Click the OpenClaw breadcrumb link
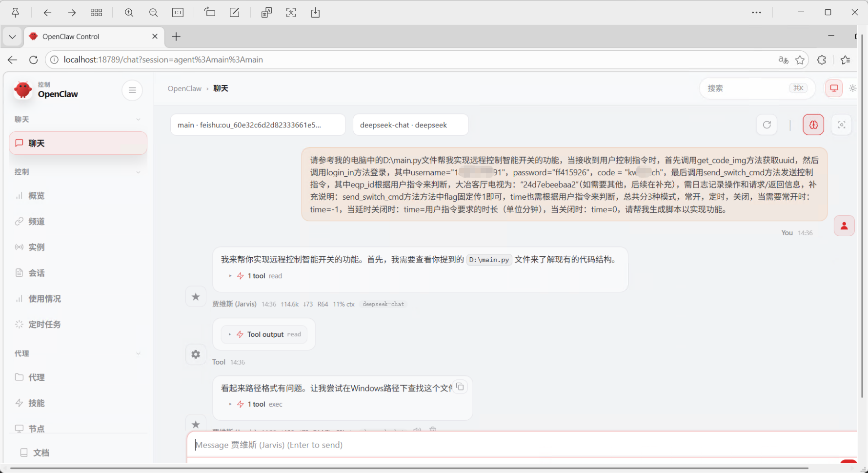The width and height of the screenshot is (868, 473). (x=184, y=88)
